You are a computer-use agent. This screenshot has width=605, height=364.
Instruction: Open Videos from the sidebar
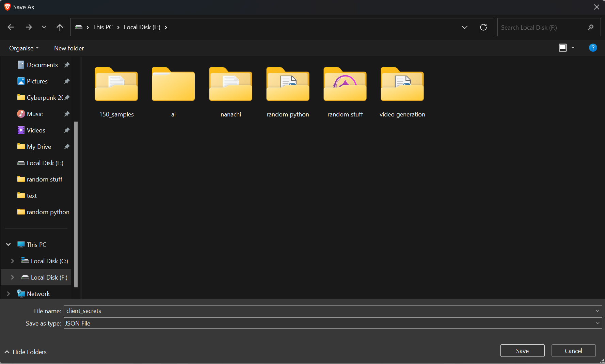[x=36, y=130]
